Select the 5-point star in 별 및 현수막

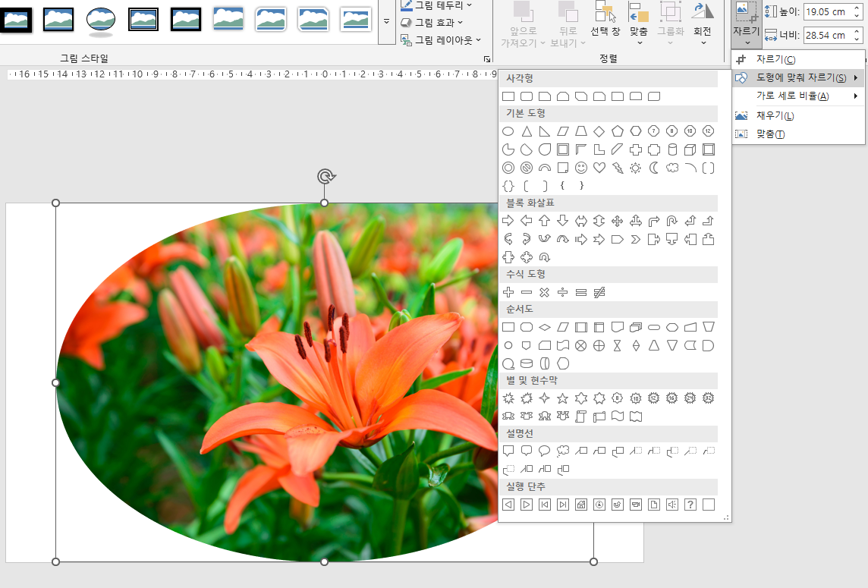tap(562, 398)
